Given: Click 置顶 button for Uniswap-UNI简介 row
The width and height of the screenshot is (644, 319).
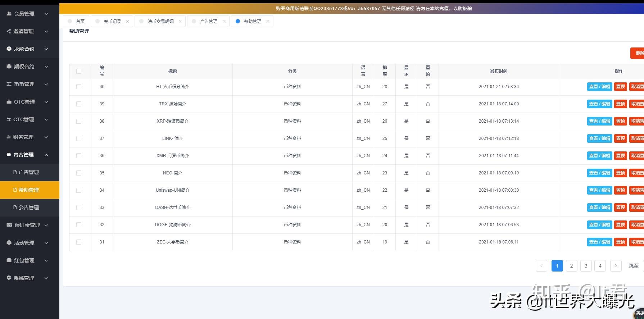Looking at the screenshot, I should 621,190.
